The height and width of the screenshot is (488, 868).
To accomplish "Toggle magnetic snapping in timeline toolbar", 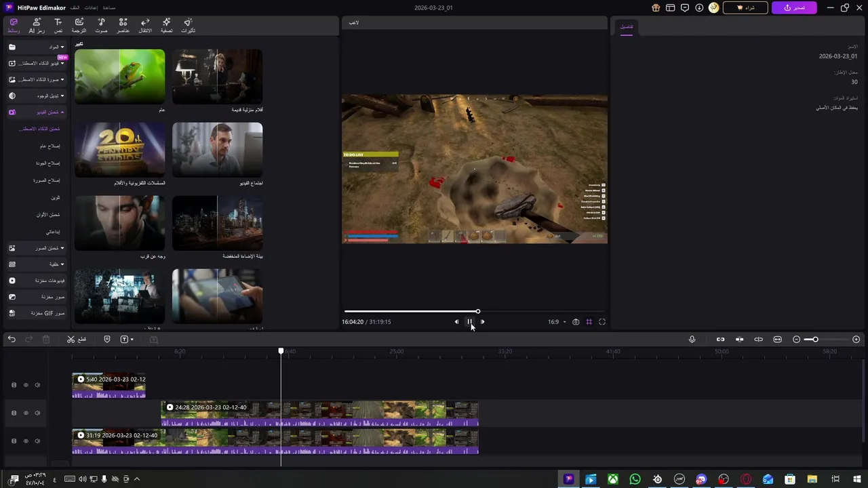I will (x=739, y=339).
